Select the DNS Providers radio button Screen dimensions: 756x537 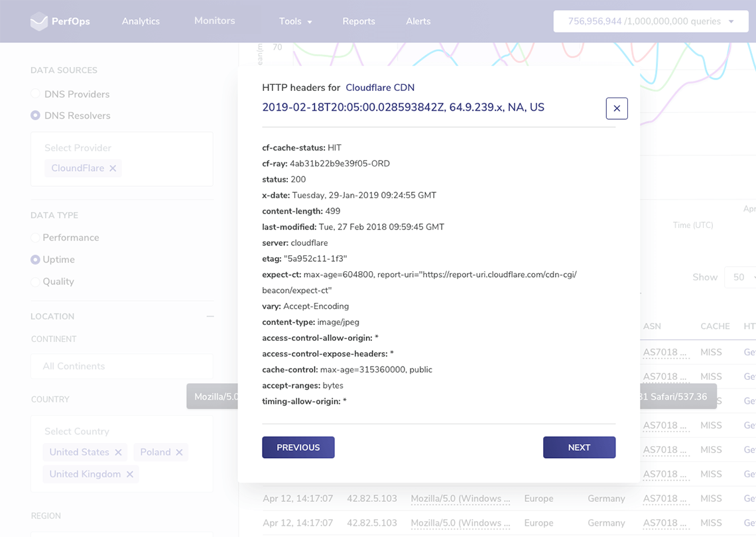[35, 94]
